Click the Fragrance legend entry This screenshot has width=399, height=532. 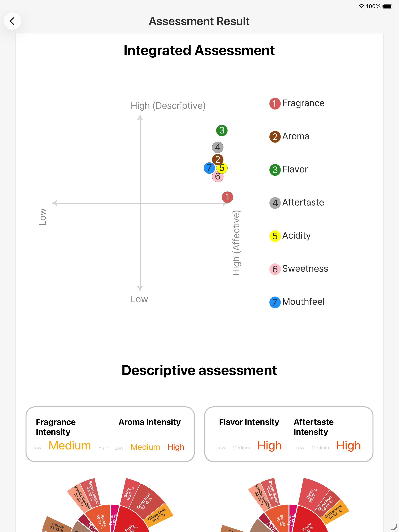297,103
